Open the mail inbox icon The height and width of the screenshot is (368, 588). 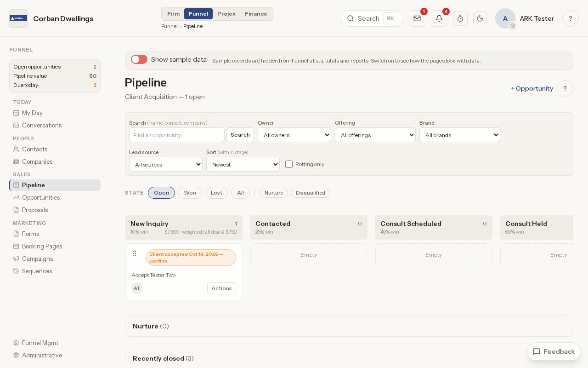click(417, 18)
